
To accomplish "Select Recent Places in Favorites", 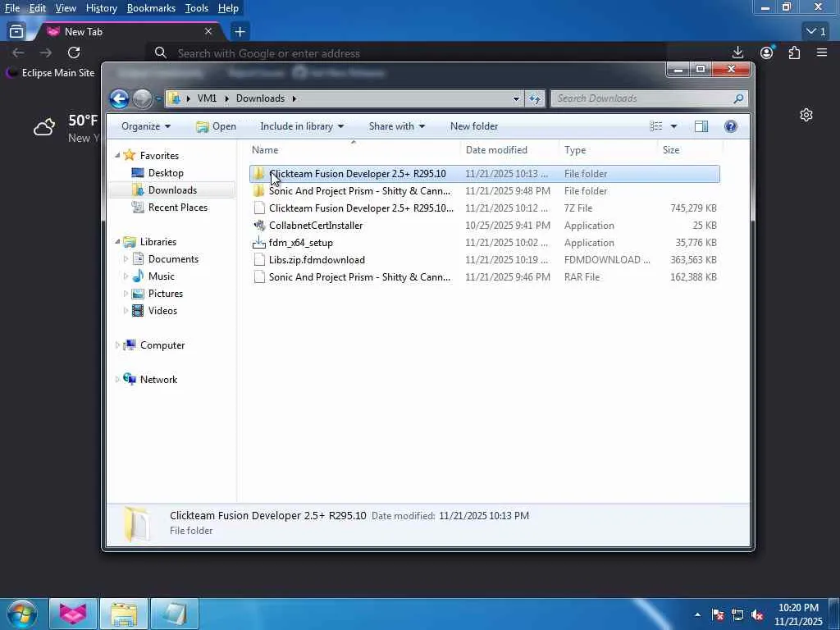I will pos(177,208).
